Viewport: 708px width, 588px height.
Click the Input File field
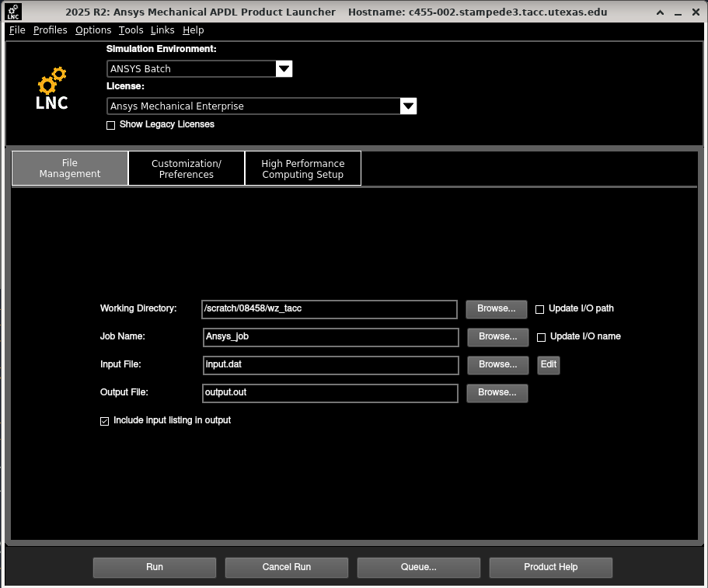pyautogui.click(x=331, y=365)
